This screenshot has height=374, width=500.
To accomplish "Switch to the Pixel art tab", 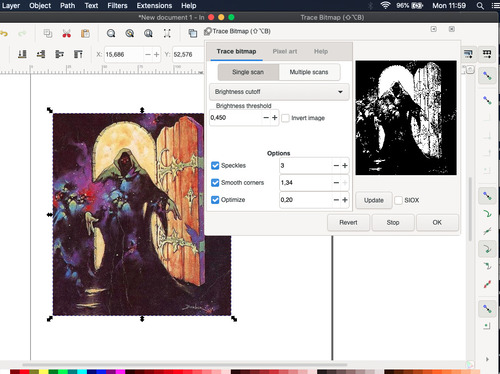I will point(285,51).
